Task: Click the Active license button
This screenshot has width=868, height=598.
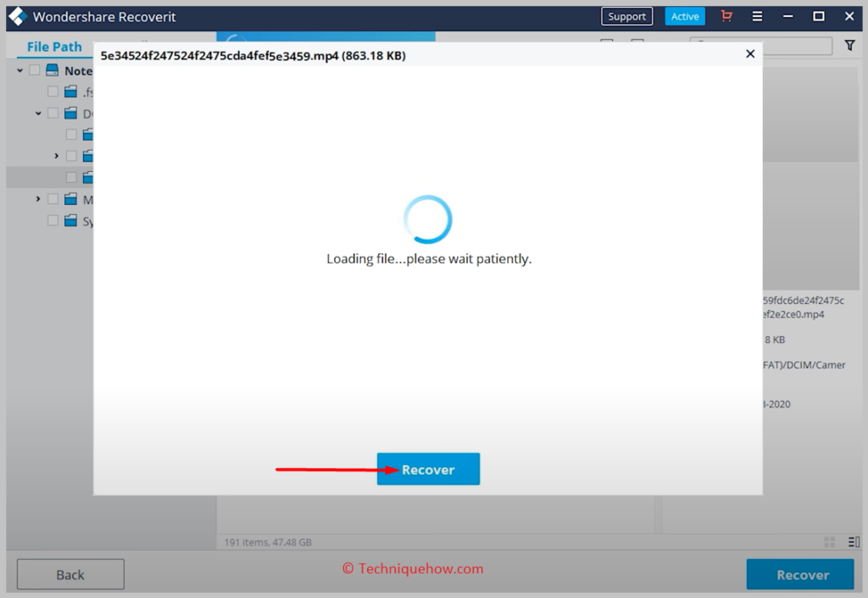Action: tap(685, 17)
